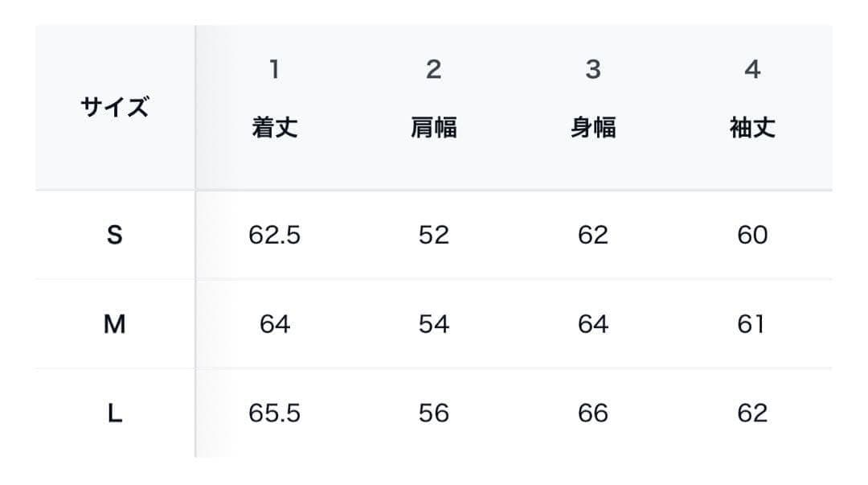Click sleeve length value 60
This screenshot has height=485, width=868.
[752, 235]
